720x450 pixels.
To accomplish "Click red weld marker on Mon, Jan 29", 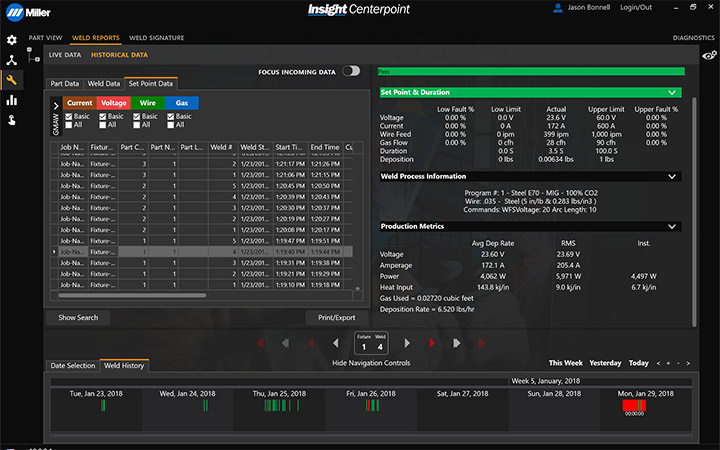I will pos(634,405).
